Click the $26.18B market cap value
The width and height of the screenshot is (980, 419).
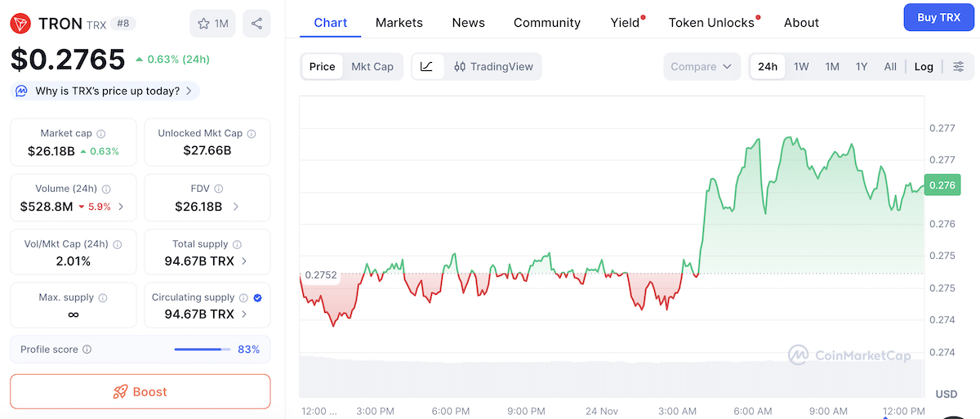(x=51, y=151)
